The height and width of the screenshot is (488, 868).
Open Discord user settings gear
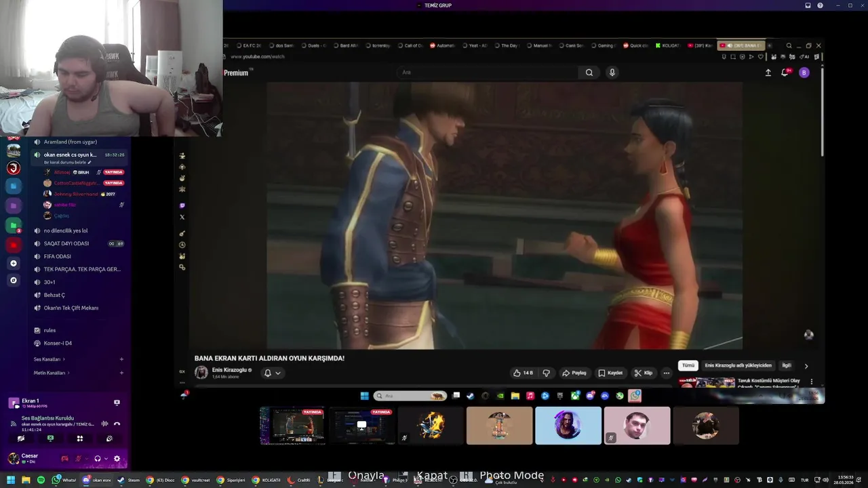point(117,459)
